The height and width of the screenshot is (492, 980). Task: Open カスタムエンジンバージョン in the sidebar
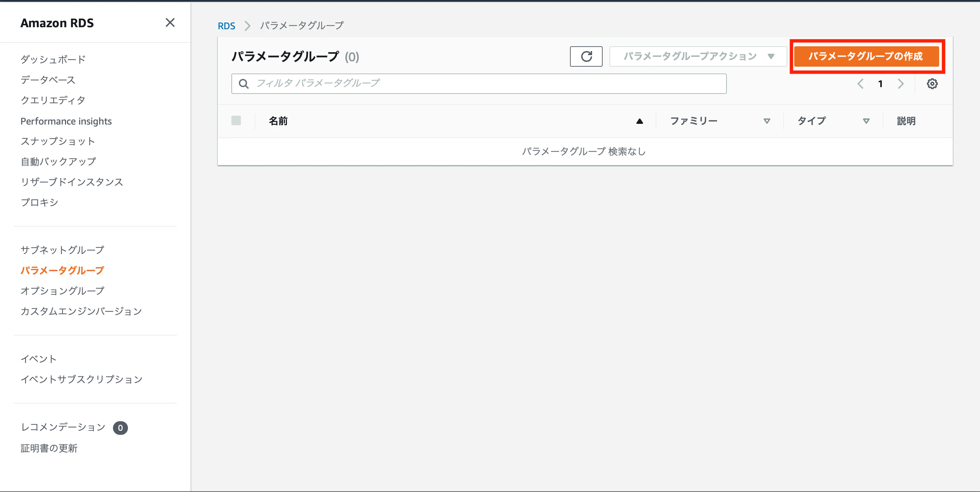tap(81, 311)
